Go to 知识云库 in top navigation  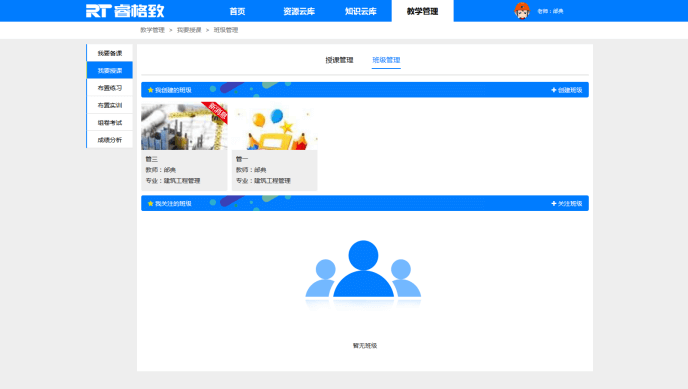[361, 11]
